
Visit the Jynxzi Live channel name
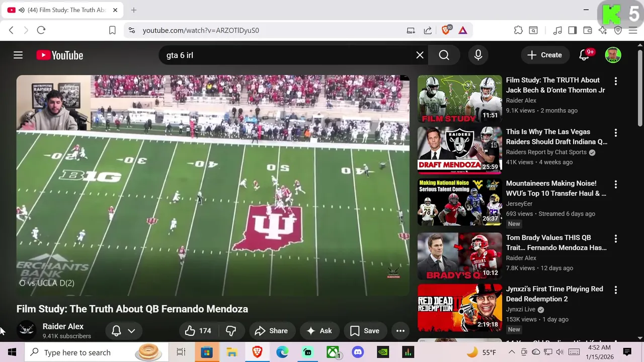click(x=521, y=310)
